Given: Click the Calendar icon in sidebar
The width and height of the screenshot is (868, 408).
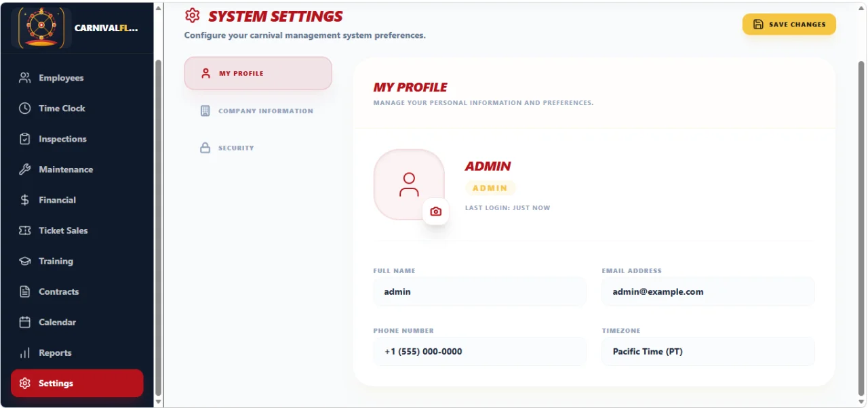Looking at the screenshot, I should click(25, 322).
